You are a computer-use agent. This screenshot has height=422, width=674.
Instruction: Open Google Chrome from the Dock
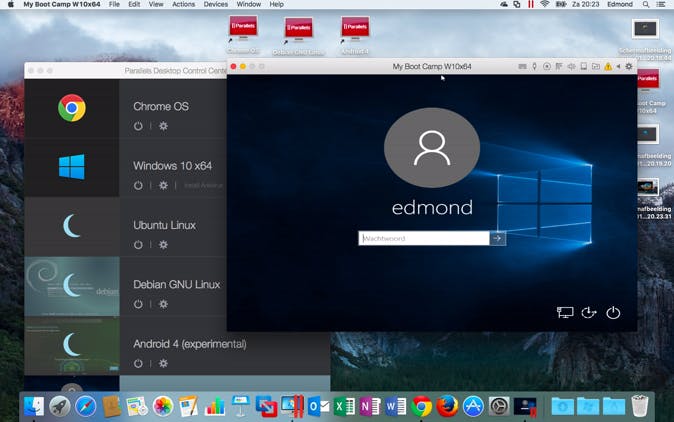(422, 406)
